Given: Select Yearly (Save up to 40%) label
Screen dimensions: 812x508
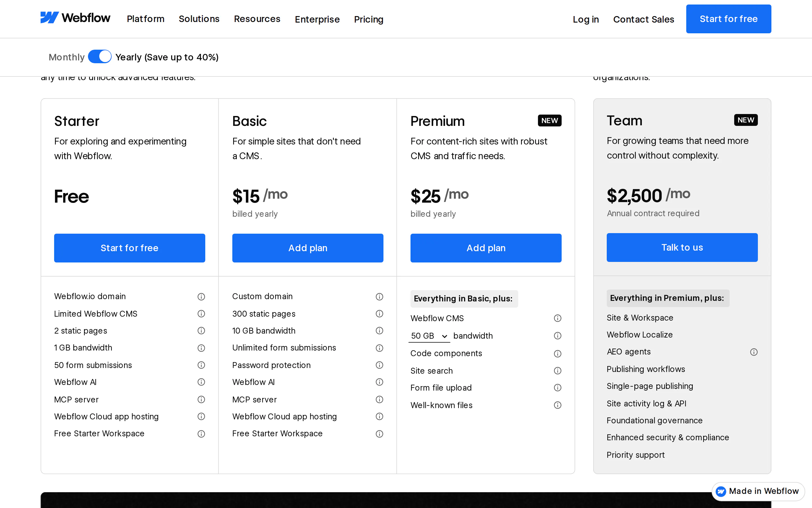Looking at the screenshot, I should pyautogui.click(x=167, y=57).
